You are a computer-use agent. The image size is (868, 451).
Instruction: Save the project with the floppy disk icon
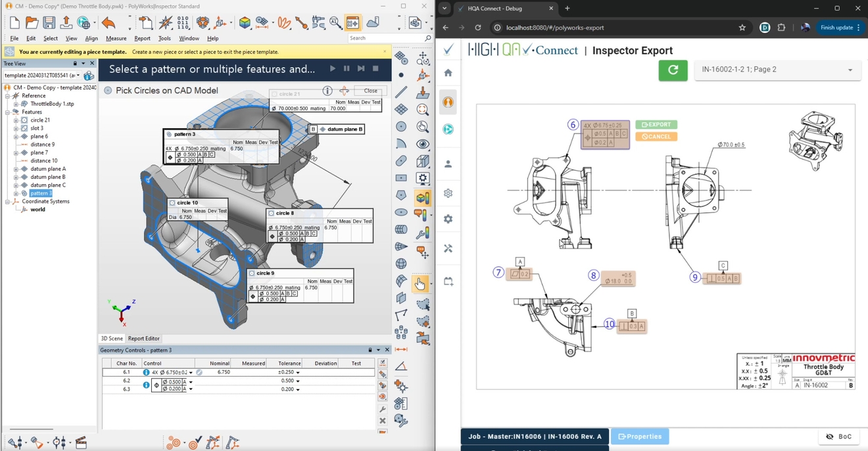pyautogui.click(x=49, y=23)
